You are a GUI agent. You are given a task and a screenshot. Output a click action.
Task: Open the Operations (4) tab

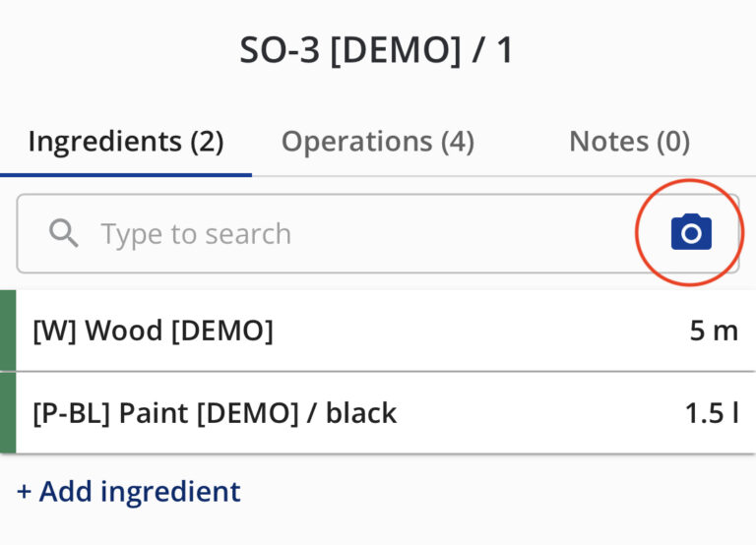click(x=378, y=142)
